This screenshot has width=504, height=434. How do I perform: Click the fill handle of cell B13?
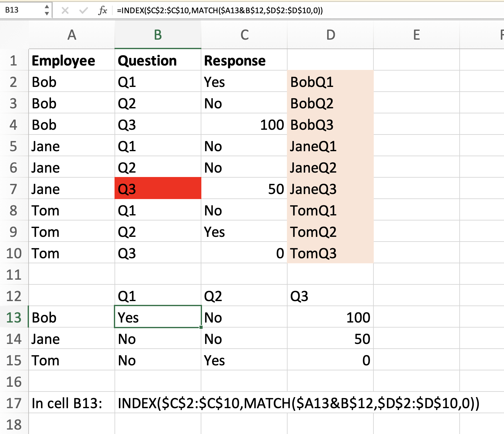pos(201,327)
